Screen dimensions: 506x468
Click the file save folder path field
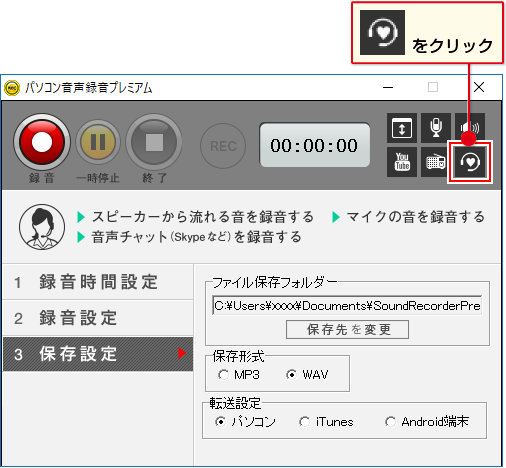pyautogui.click(x=347, y=305)
